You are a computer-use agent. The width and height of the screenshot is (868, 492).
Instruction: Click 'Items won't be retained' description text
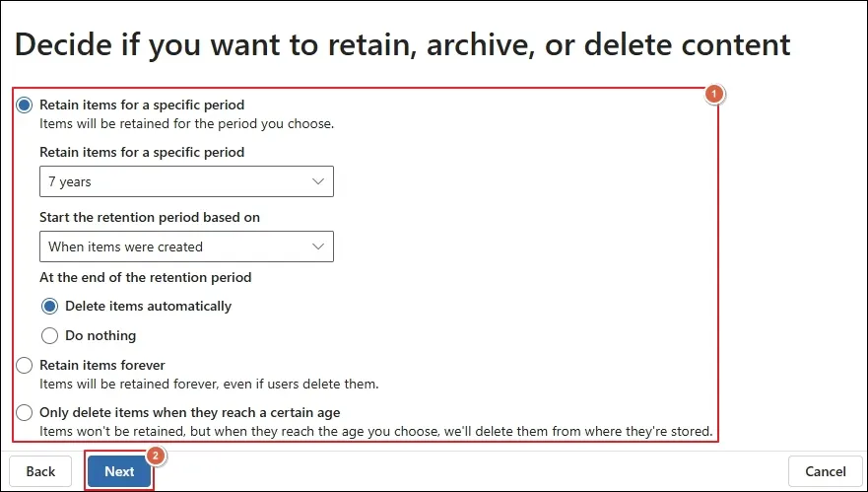pos(376,431)
